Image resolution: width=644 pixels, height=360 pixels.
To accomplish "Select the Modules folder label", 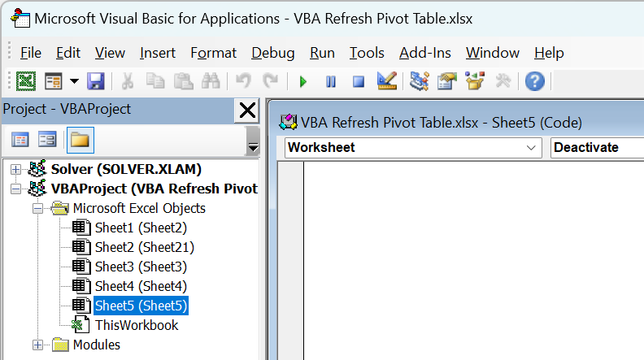I will (97, 345).
